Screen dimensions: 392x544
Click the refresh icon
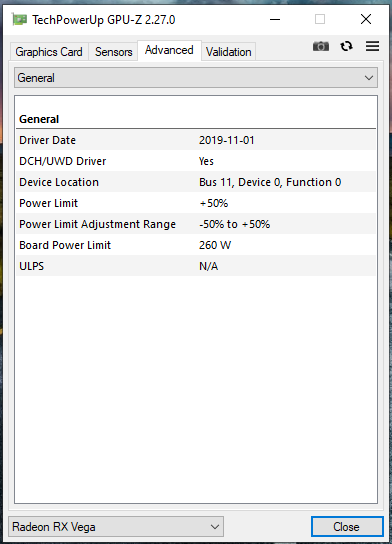click(346, 46)
